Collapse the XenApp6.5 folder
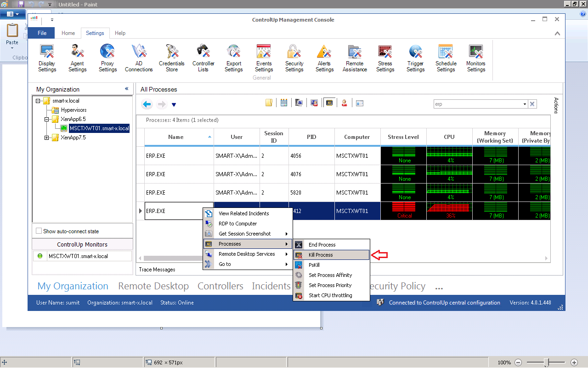Screen dimensions: 588x368 47,119
